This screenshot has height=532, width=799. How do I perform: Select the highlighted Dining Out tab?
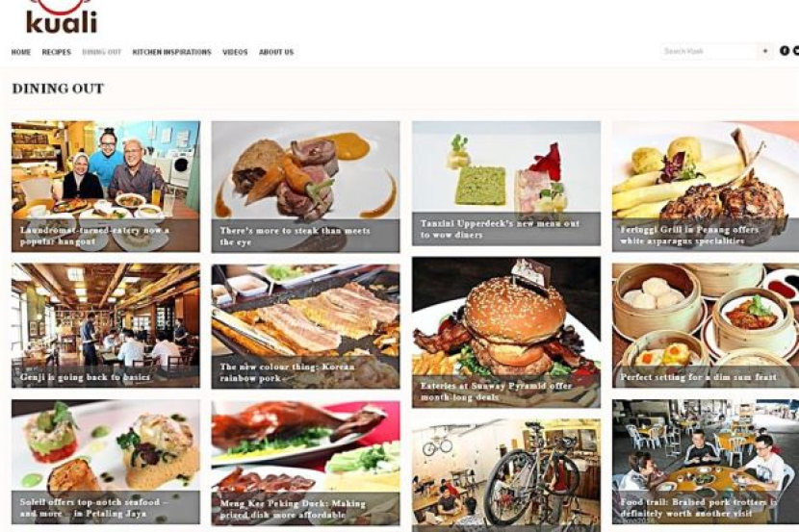click(102, 52)
